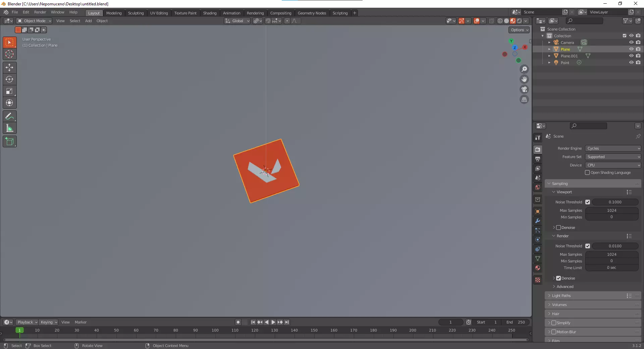Viewport: 644px width, 349px height.
Task: Click the viewport zoom magnifier icon
Action: click(x=524, y=69)
